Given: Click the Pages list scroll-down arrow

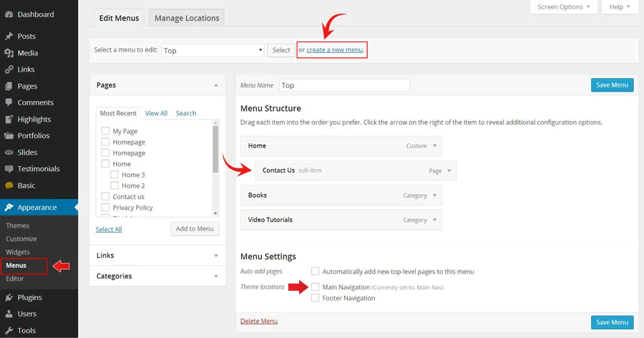Looking at the screenshot, I should click(x=215, y=213).
